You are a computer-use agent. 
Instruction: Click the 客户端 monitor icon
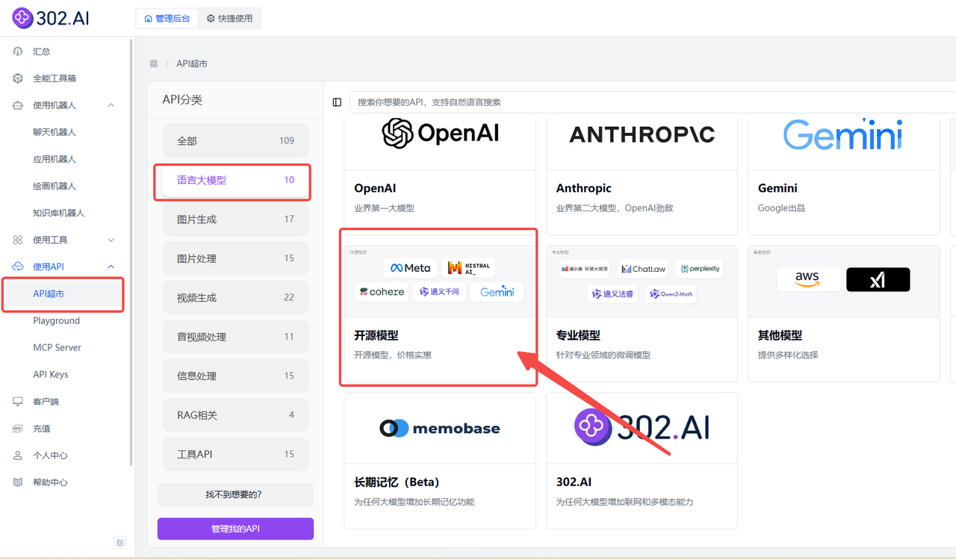click(x=18, y=402)
